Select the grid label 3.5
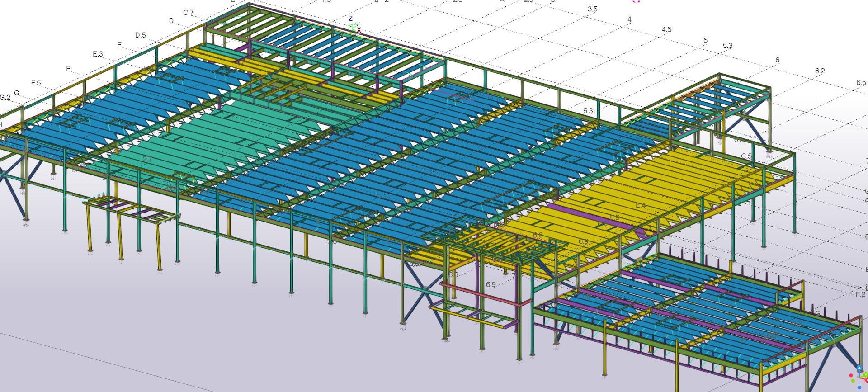This screenshot has width=868, height=392. coord(592,9)
